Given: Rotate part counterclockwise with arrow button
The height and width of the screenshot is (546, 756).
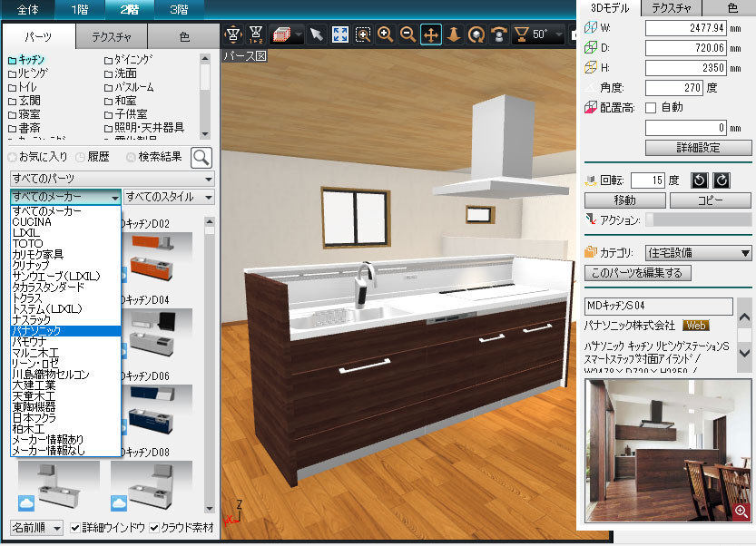Looking at the screenshot, I should pos(697,180).
